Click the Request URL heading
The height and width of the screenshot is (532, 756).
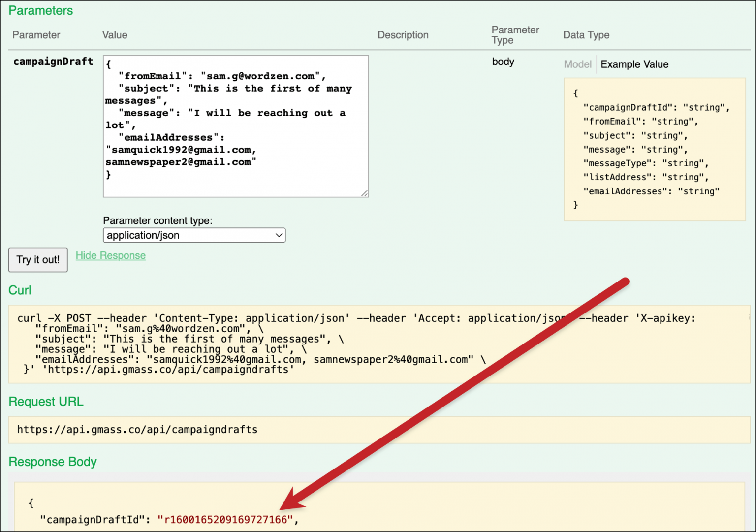click(x=46, y=401)
